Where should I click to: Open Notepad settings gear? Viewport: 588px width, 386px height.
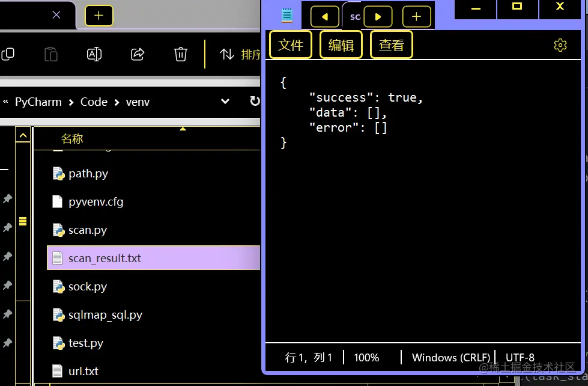[560, 45]
